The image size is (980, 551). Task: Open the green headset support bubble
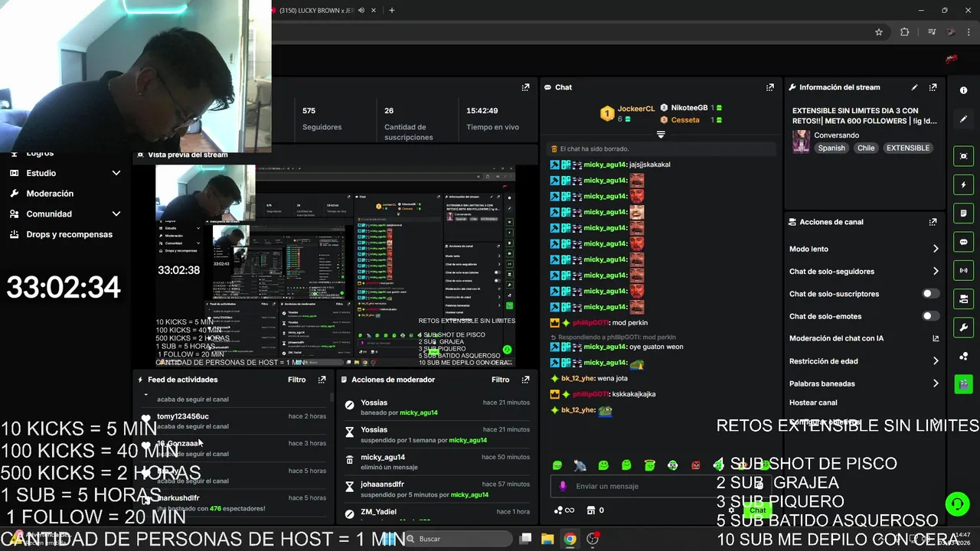tap(957, 504)
